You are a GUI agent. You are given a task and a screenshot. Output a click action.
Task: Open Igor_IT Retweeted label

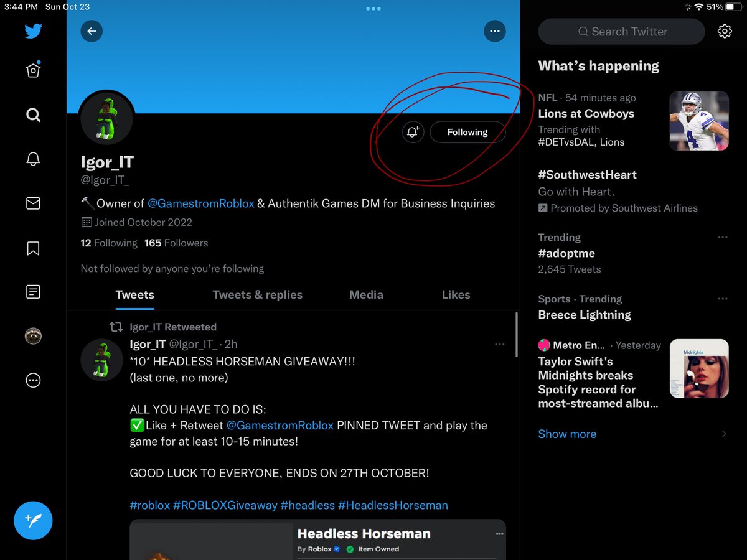click(x=173, y=327)
